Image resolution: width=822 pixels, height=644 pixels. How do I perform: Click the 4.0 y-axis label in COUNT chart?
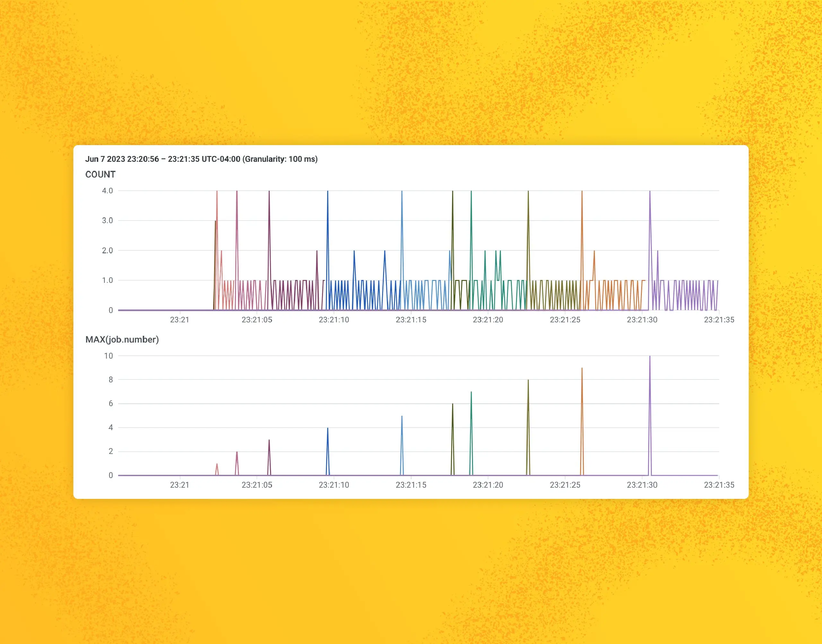click(108, 191)
